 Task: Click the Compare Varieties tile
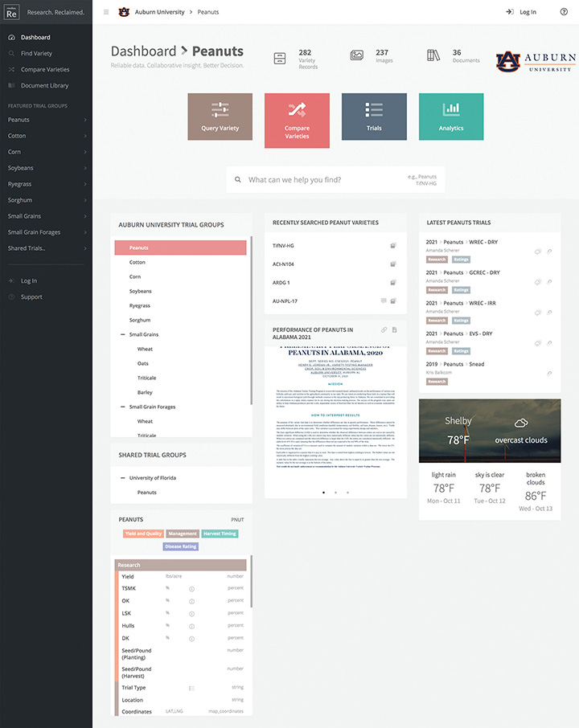click(x=297, y=121)
